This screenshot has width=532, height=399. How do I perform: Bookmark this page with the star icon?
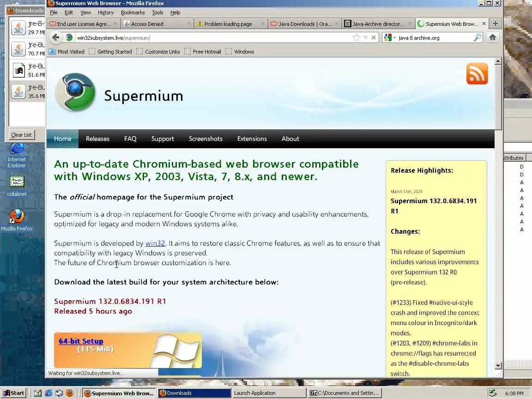pyautogui.click(x=356, y=38)
